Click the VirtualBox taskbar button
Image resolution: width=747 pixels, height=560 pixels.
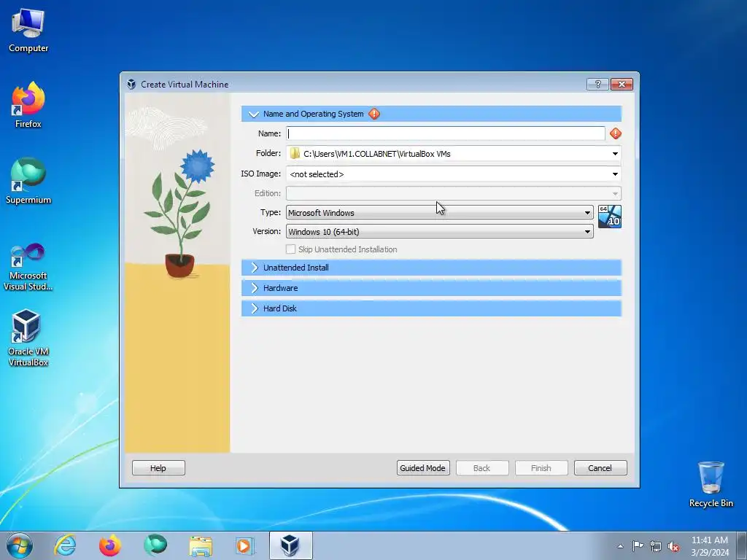click(x=290, y=545)
